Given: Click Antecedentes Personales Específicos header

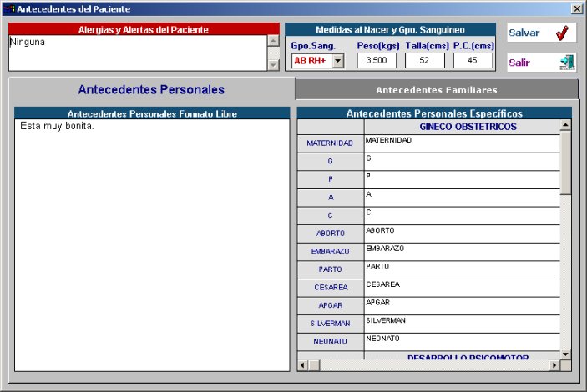Looking at the screenshot, I should point(434,113).
